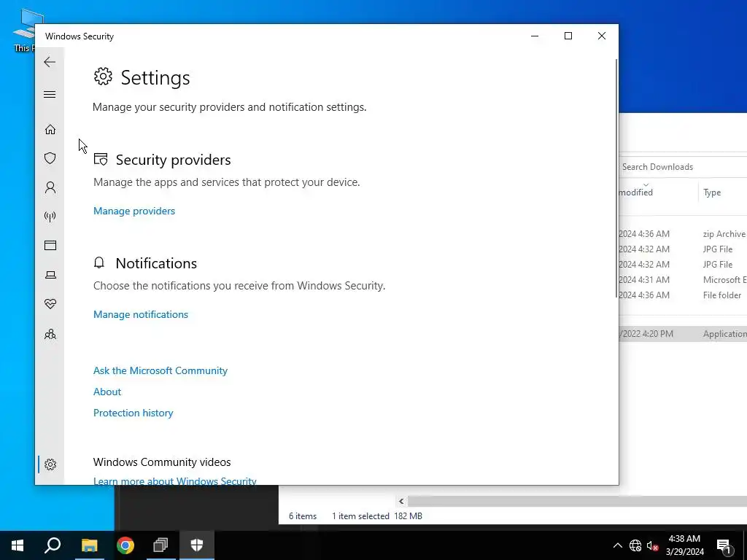Image resolution: width=747 pixels, height=560 pixels.
Task: Select the zip Archive row in Explorer
Action: pyautogui.click(x=683, y=234)
